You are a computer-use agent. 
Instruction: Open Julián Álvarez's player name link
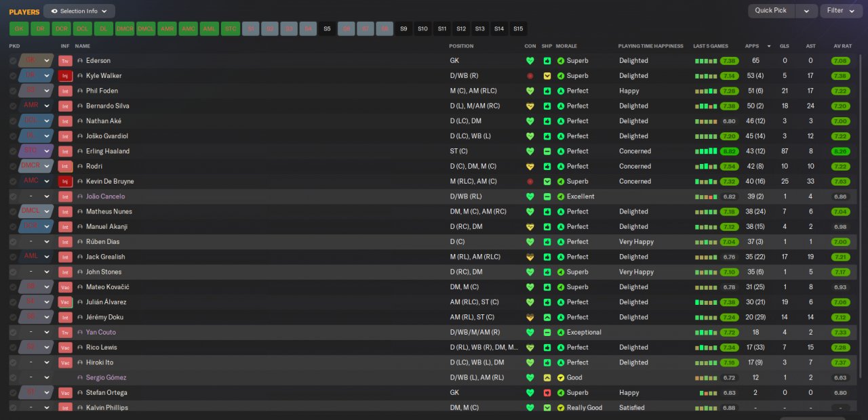(x=106, y=302)
